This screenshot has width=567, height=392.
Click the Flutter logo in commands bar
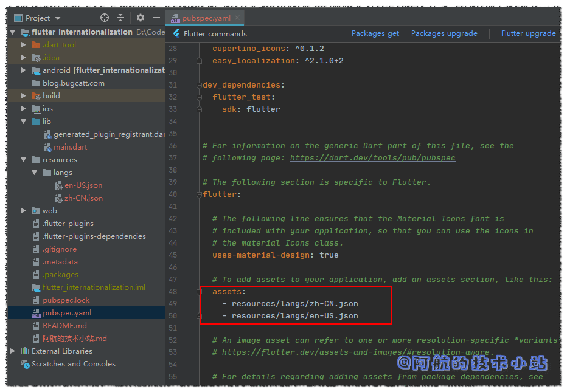tap(177, 33)
